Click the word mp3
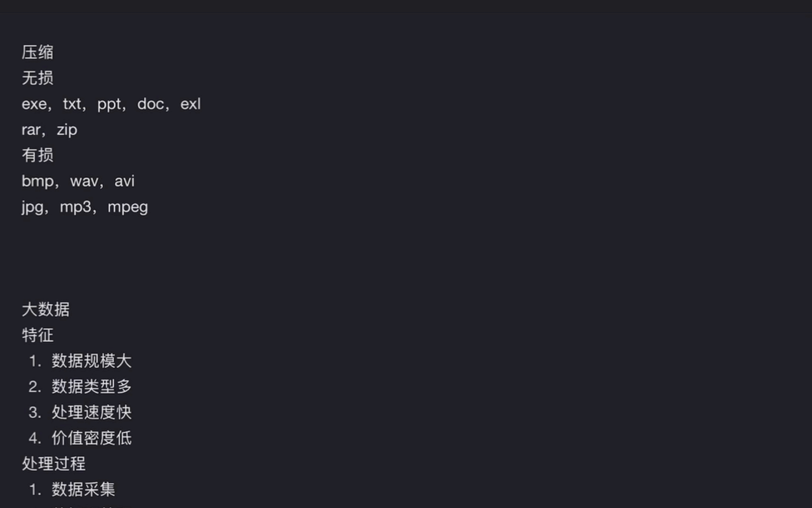 (x=75, y=207)
